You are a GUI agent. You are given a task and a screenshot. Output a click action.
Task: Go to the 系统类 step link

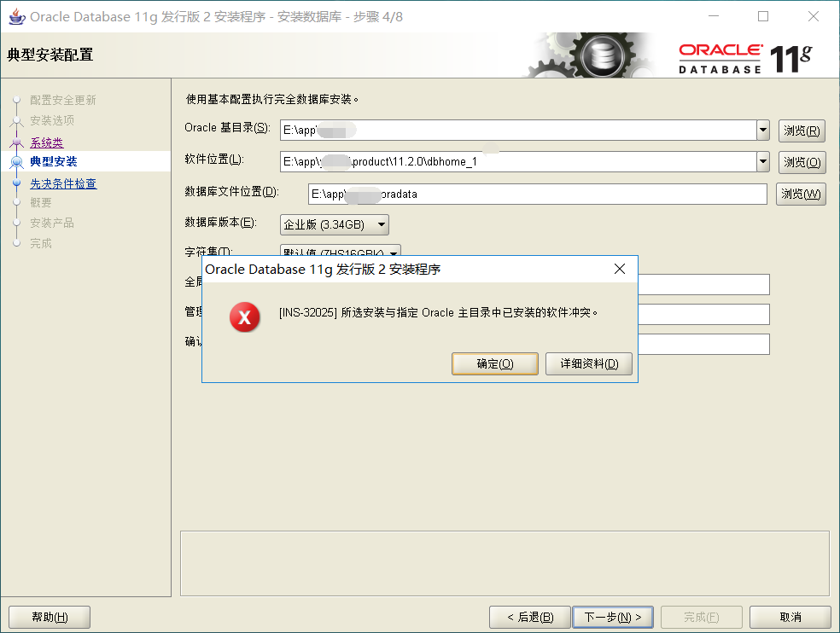(47, 142)
